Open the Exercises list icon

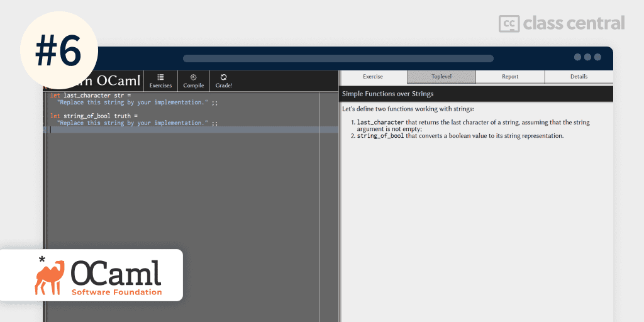[x=160, y=77]
